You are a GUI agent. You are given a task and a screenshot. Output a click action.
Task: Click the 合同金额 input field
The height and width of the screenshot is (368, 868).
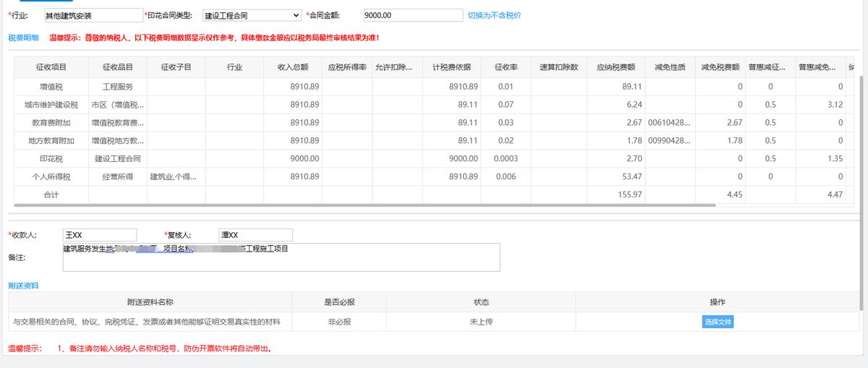[x=412, y=15]
